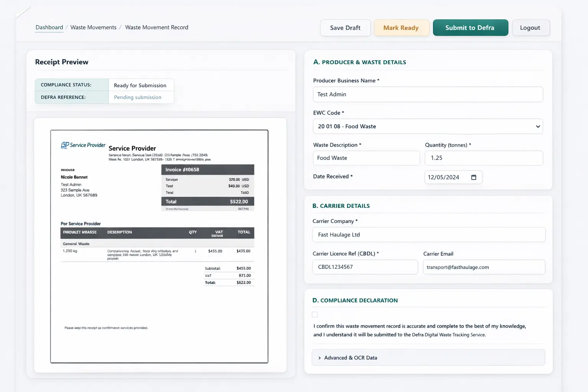Viewport: 588px width, 392px height.
Task: Check the compliance declaration confirmation checkbox
Action: click(x=315, y=314)
